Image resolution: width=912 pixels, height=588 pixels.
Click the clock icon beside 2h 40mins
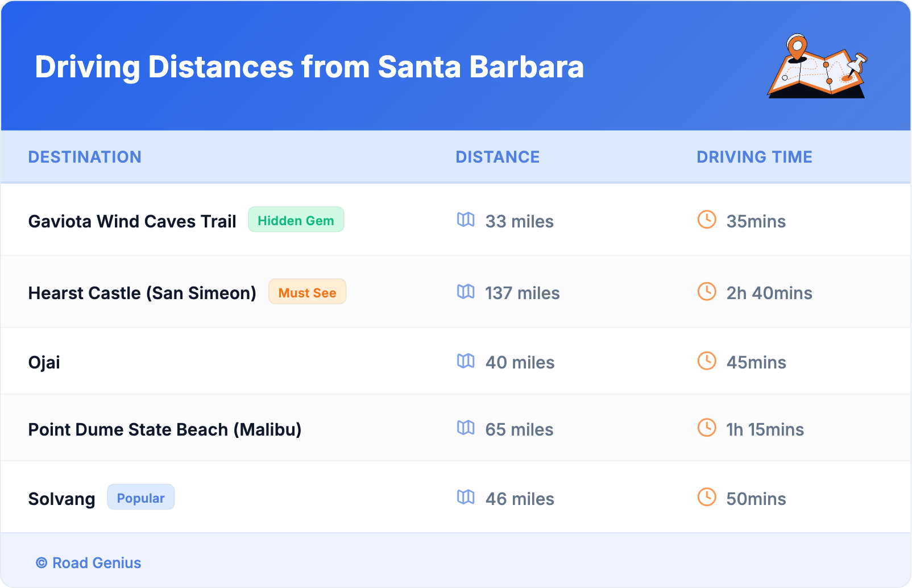707,292
